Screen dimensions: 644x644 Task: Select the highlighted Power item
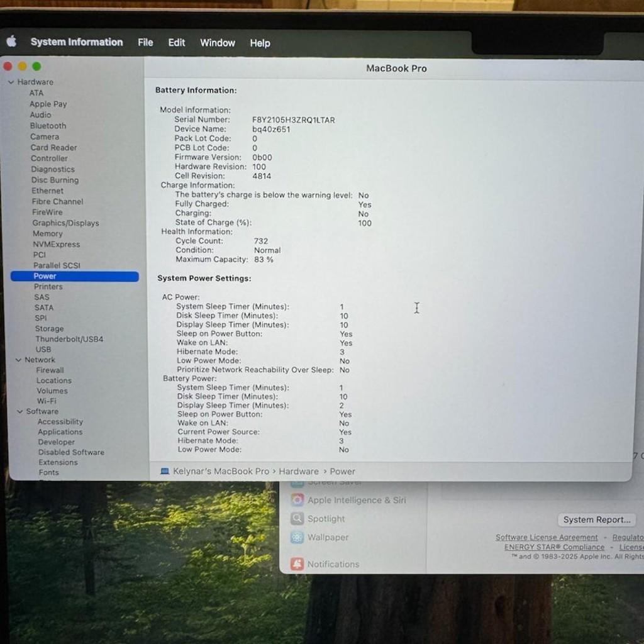point(75,276)
